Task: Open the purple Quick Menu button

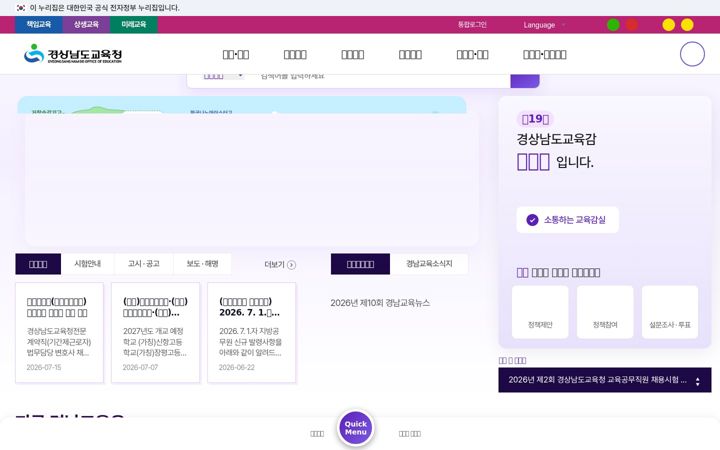Action: coord(356,428)
